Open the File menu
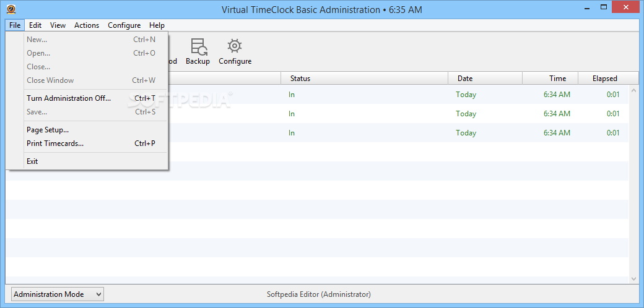Image resolution: width=644 pixels, height=308 pixels. point(15,25)
